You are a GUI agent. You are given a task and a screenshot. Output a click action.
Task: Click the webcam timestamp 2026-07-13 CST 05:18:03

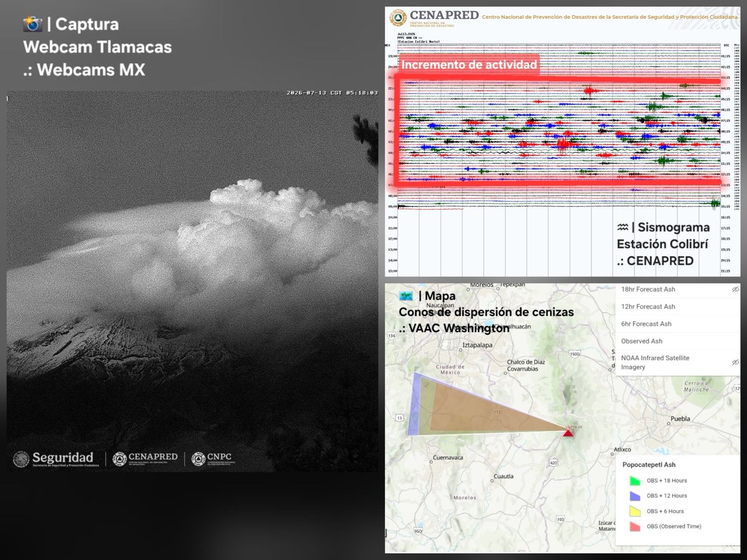[x=332, y=93]
